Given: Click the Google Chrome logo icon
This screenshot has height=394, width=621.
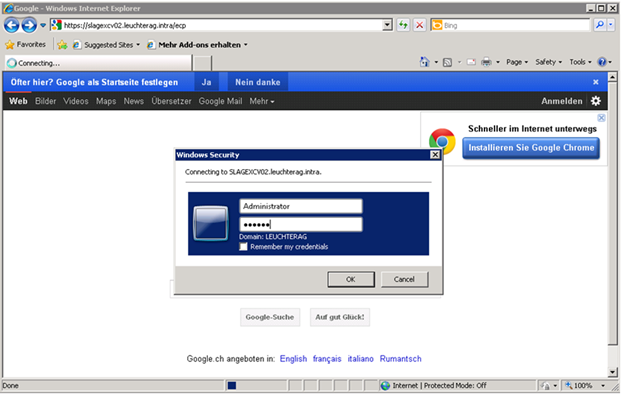Looking at the screenshot, I should click(x=442, y=141).
